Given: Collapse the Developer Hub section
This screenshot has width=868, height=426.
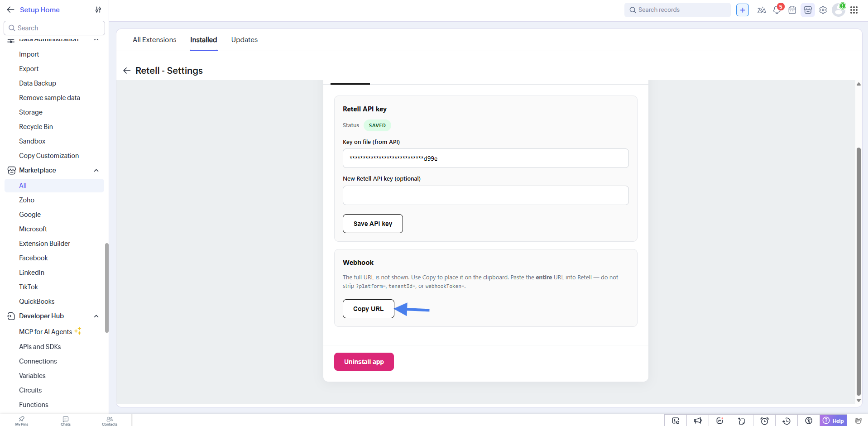Looking at the screenshot, I should 96,316.
